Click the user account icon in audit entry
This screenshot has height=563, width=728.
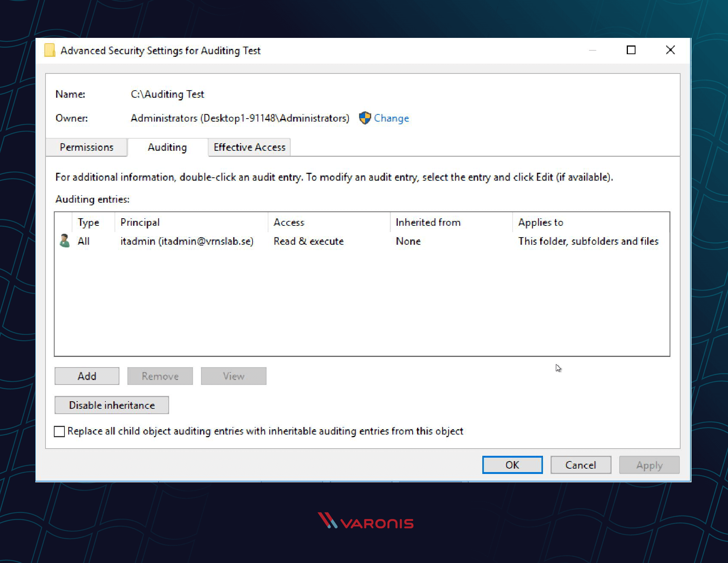[x=66, y=241]
